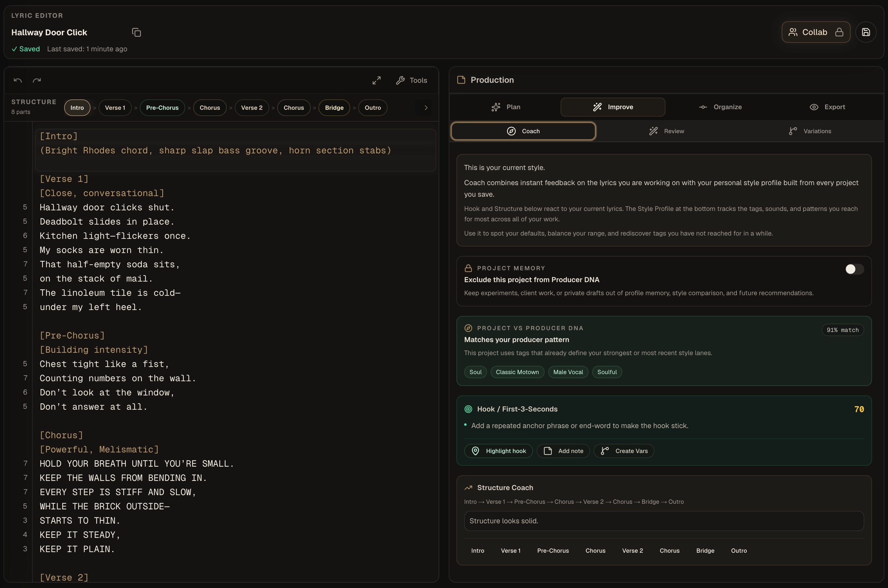Click the Classic Motown tag chip
The width and height of the screenshot is (888, 588).
point(517,372)
